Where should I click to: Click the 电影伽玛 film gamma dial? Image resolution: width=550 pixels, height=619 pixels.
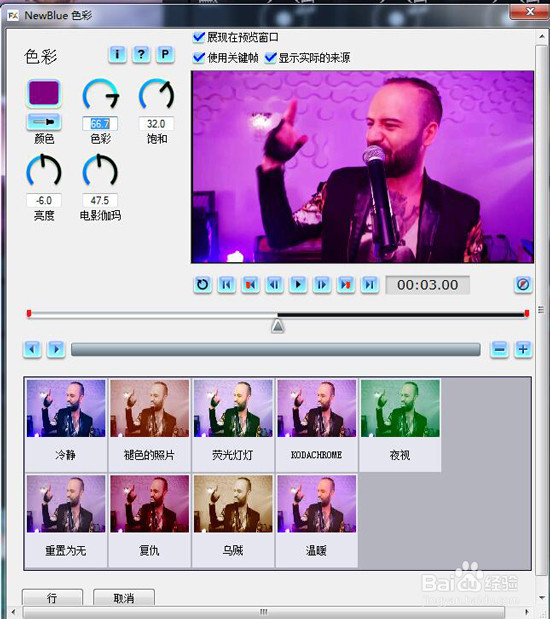tap(100, 171)
